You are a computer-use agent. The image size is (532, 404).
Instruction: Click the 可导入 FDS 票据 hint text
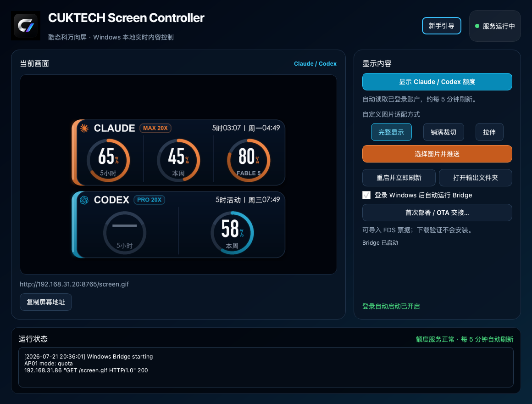pyautogui.click(x=417, y=230)
